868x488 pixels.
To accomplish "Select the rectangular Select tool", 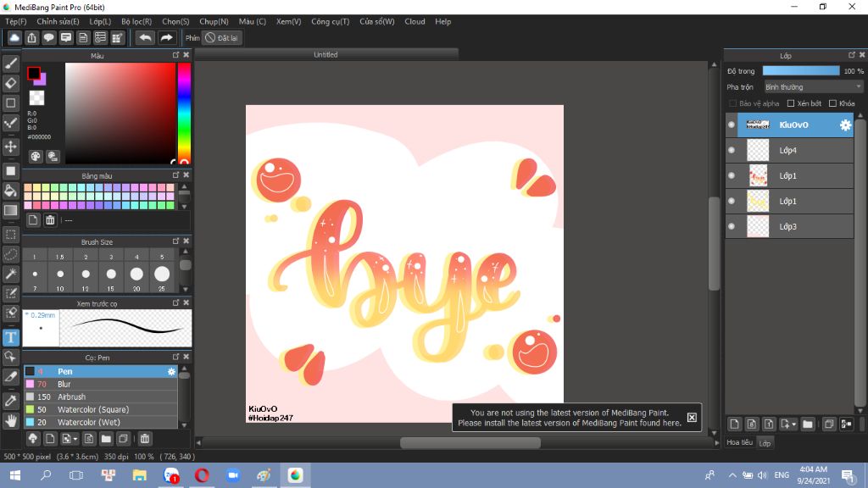I will coord(10,235).
